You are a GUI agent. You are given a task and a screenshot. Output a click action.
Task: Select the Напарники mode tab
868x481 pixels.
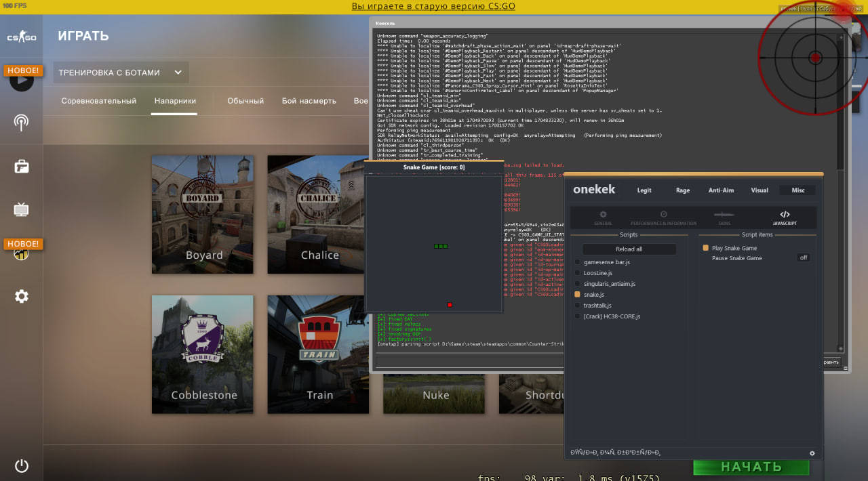(175, 101)
